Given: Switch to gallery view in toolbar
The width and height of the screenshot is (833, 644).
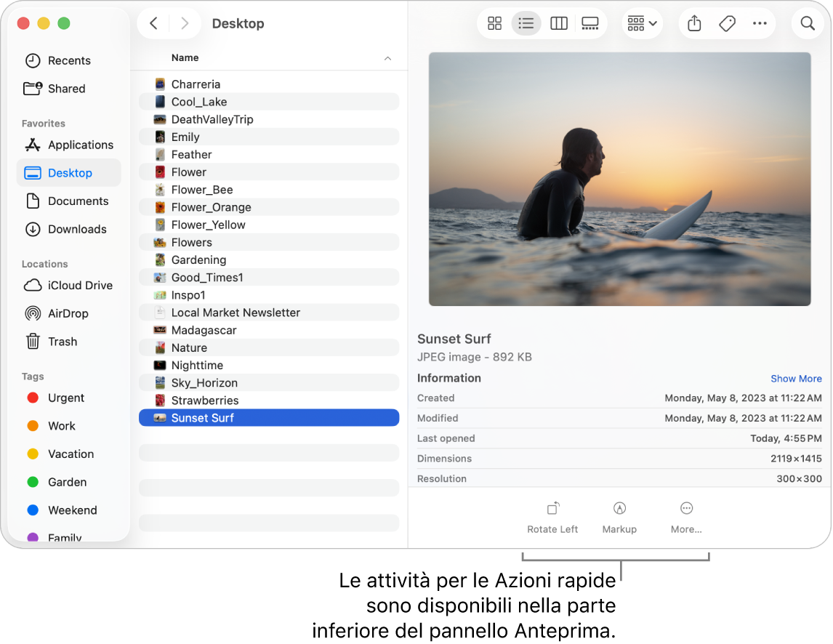Looking at the screenshot, I should pyautogui.click(x=590, y=24).
